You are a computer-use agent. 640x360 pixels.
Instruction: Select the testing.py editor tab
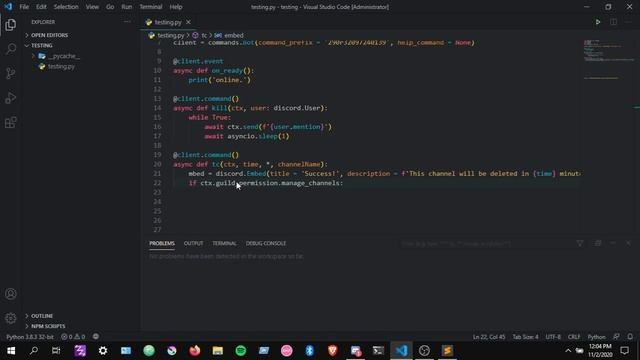[168, 22]
